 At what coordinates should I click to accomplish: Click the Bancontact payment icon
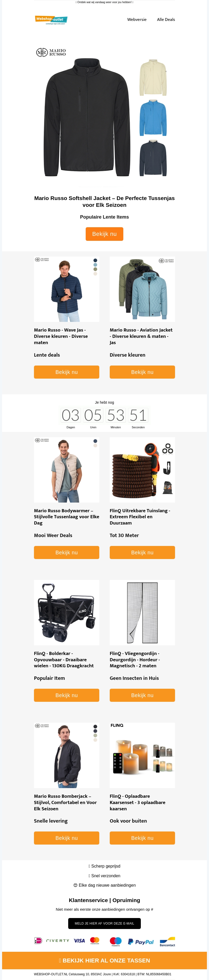coord(167,942)
